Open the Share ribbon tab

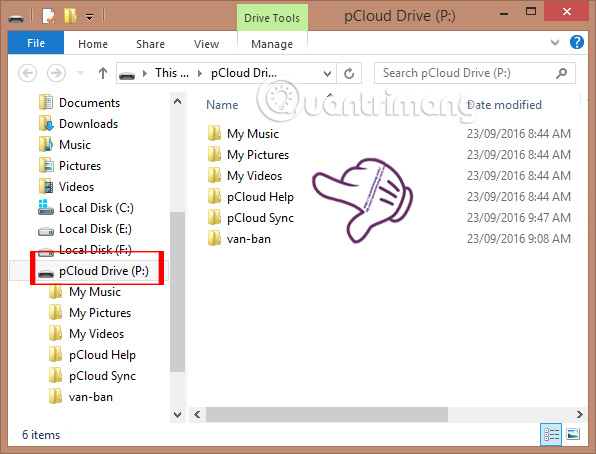[150, 44]
